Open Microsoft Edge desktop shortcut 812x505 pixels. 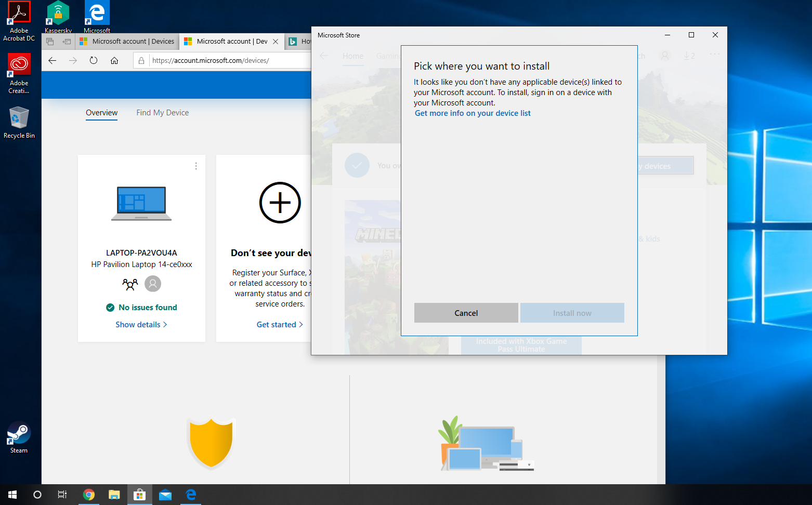pyautogui.click(x=97, y=17)
